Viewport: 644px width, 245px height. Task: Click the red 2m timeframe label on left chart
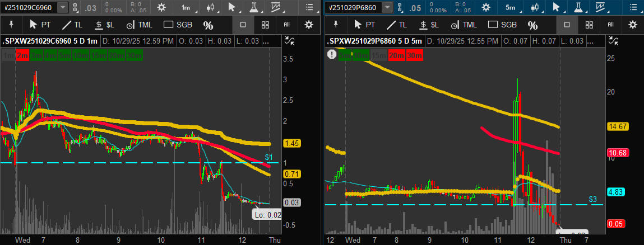click(x=22, y=55)
